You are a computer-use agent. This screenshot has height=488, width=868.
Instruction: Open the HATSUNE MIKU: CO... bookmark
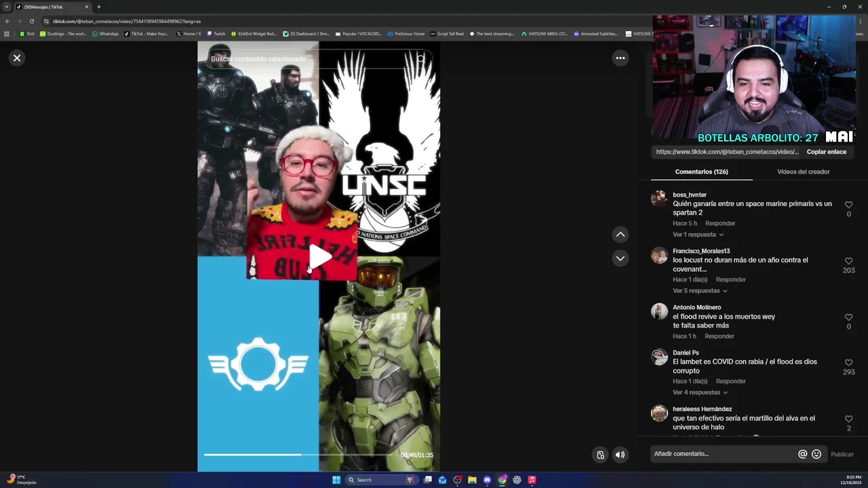545,33
